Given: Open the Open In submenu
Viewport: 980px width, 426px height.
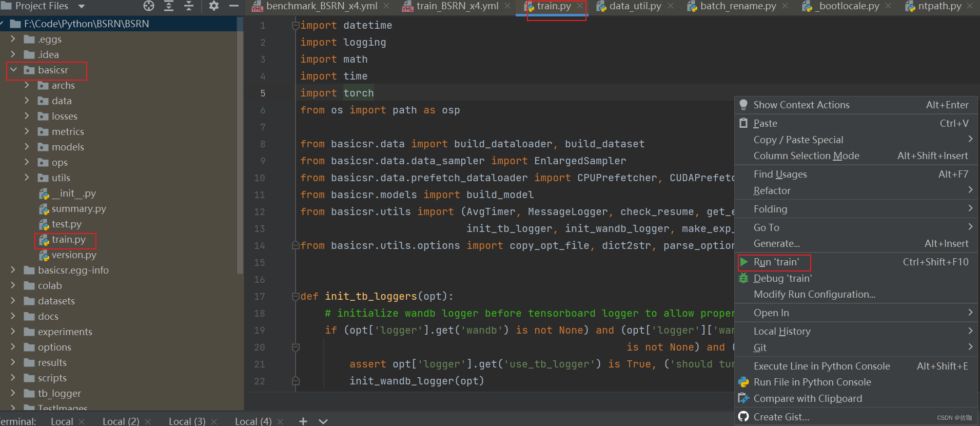Looking at the screenshot, I should coord(856,313).
